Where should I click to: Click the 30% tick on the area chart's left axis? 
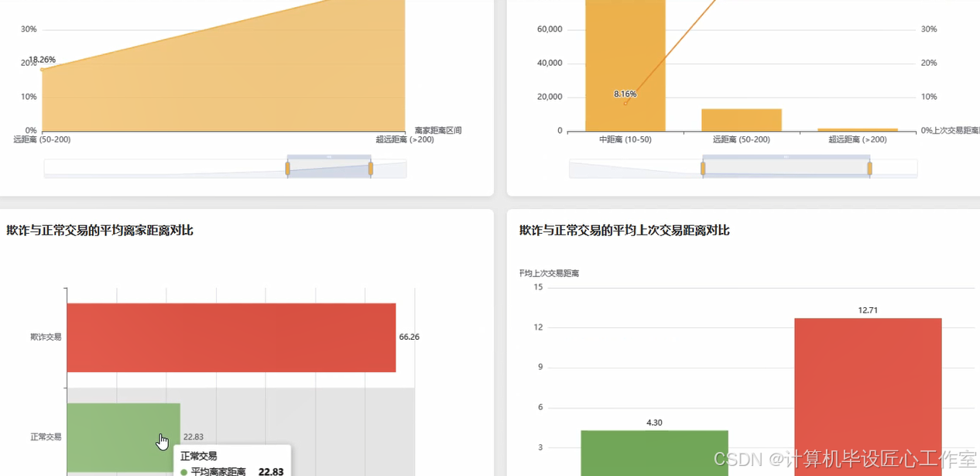29,29
